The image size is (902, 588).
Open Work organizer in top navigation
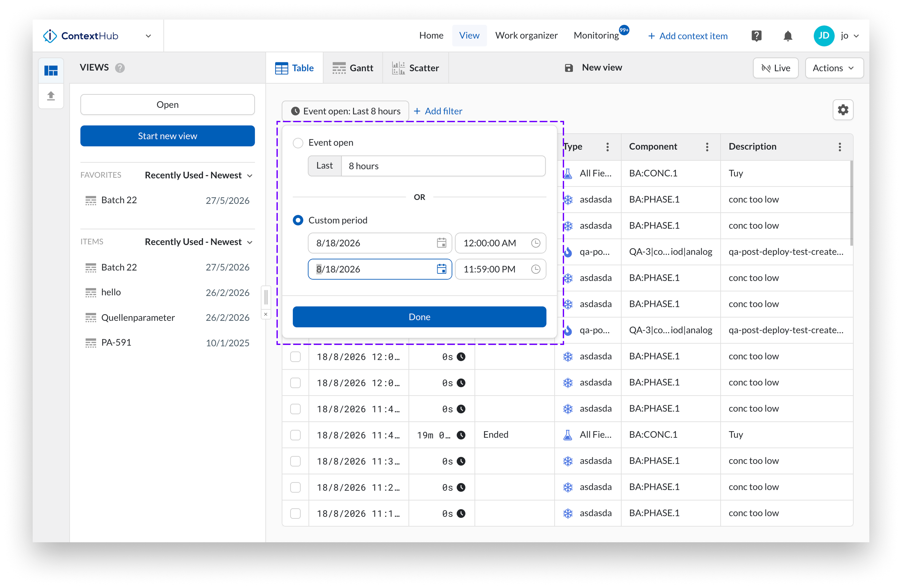click(526, 36)
